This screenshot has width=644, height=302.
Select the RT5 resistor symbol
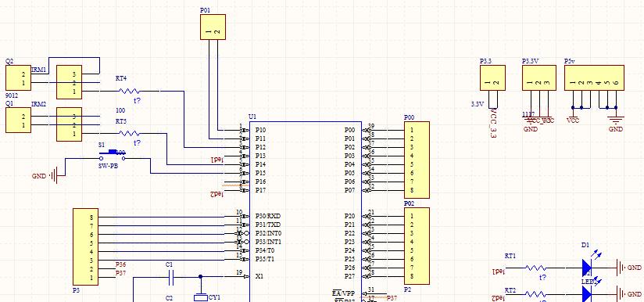click(130, 134)
